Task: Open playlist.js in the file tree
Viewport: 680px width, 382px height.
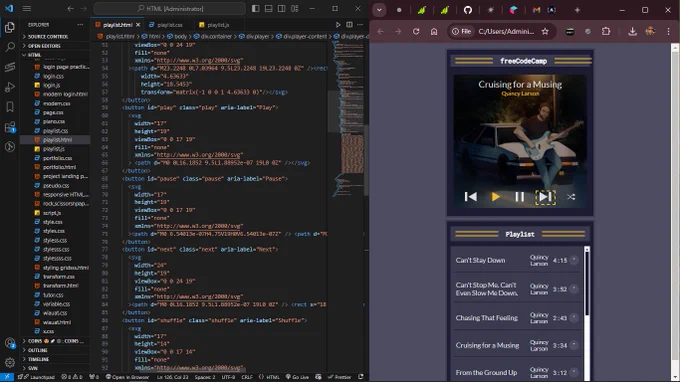Action: click(x=53, y=149)
